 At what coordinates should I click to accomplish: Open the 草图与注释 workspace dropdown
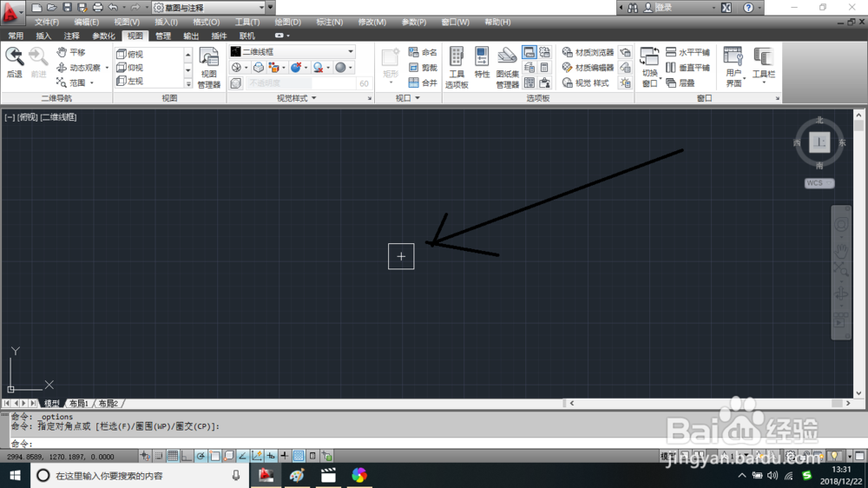click(x=209, y=8)
